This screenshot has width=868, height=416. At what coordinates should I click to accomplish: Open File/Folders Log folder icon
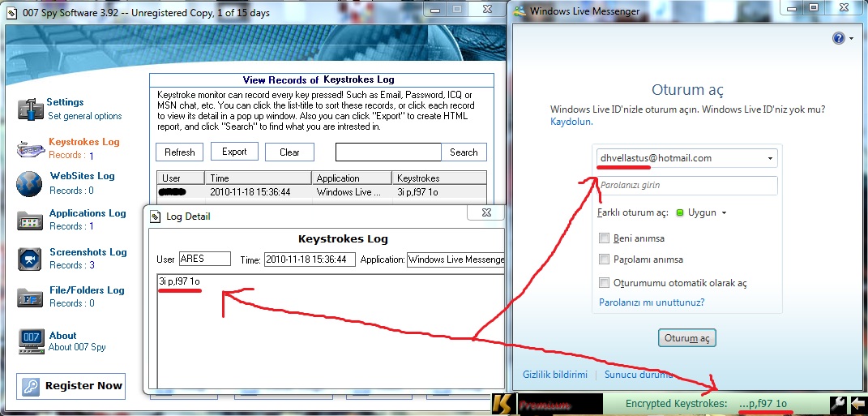pos(30,298)
